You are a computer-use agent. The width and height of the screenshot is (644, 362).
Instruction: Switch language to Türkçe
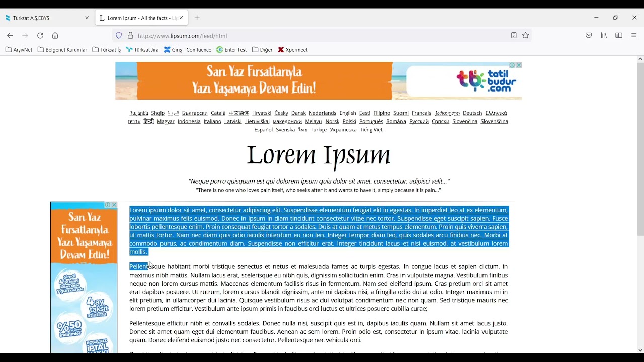tap(318, 130)
